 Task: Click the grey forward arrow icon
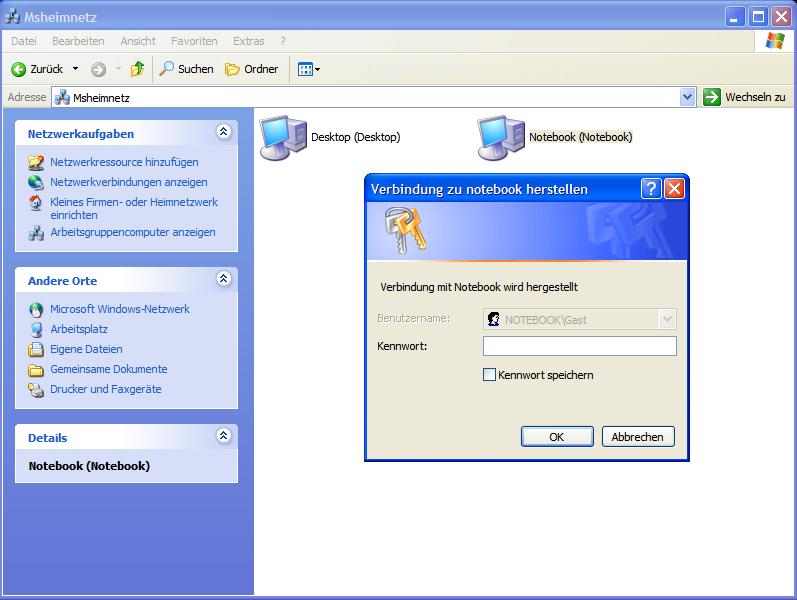[98, 69]
